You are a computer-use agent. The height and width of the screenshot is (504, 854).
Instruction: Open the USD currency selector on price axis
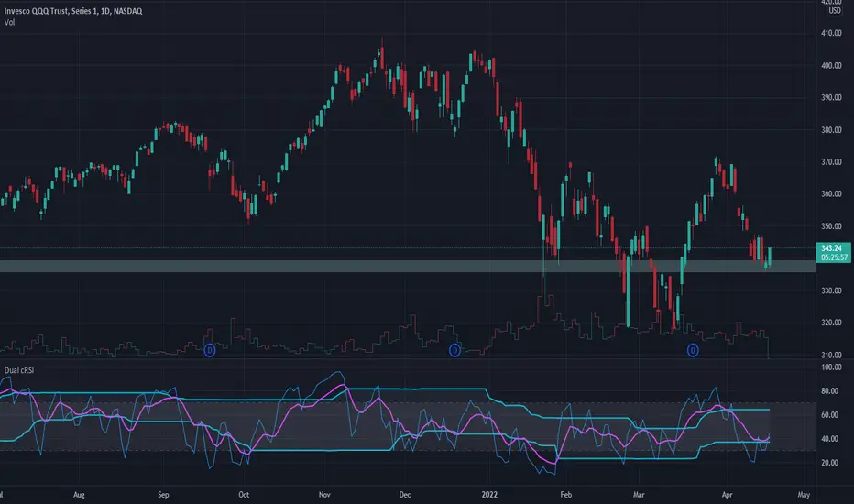[x=835, y=11]
